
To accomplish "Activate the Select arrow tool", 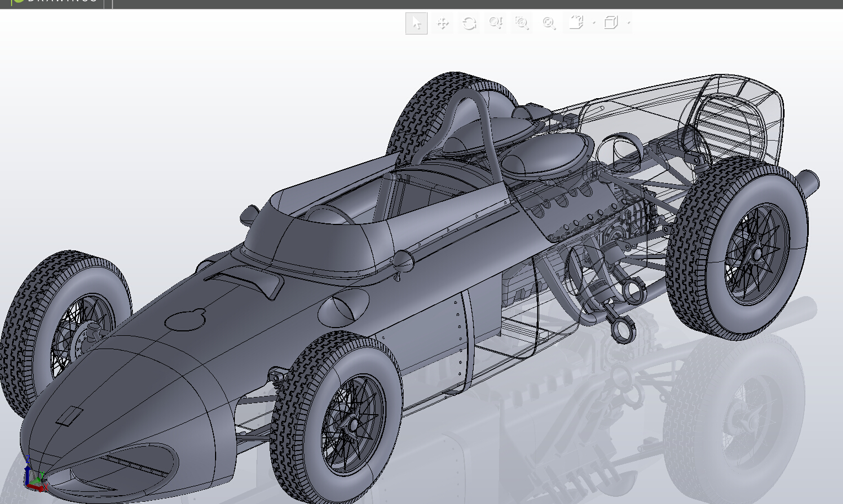I will tap(416, 23).
